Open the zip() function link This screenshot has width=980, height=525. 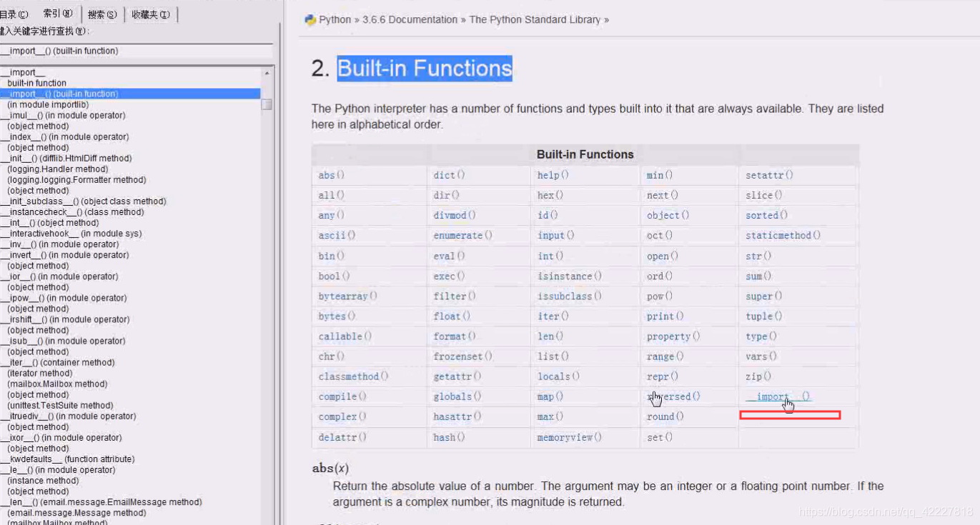(x=758, y=376)
